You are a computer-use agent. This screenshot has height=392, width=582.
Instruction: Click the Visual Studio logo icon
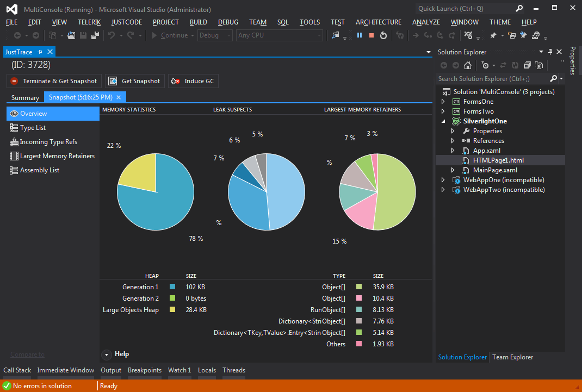[x=12, y=9]
